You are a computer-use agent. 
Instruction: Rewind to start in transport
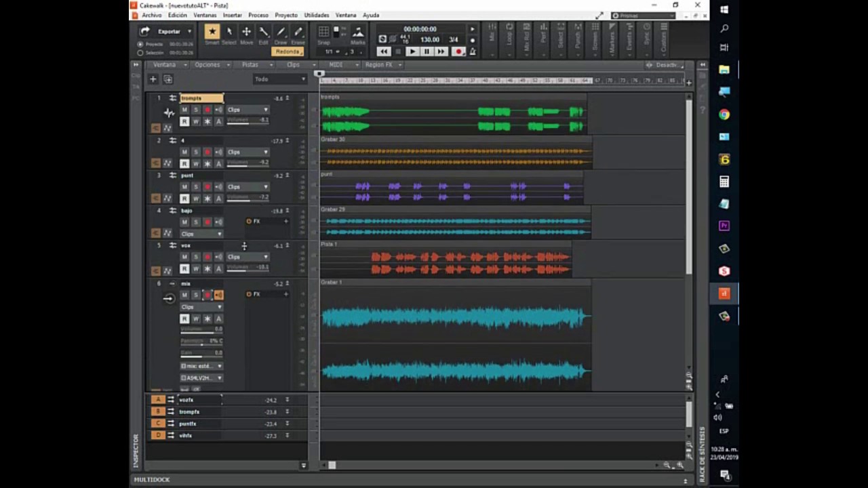click(x=384, y=52)
